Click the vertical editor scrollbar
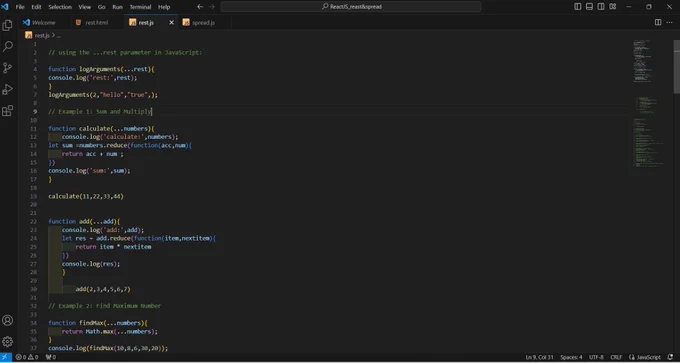Screen dimensions: 680x363 [677, 66]
